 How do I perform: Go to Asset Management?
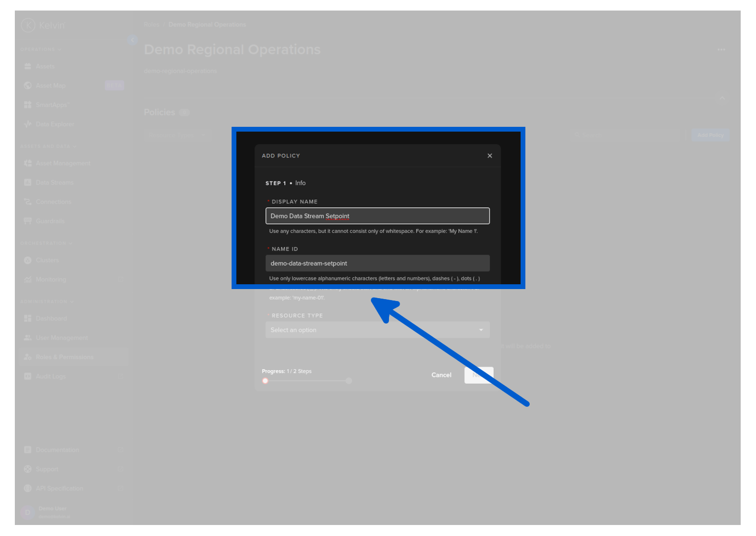coord(63,163)
